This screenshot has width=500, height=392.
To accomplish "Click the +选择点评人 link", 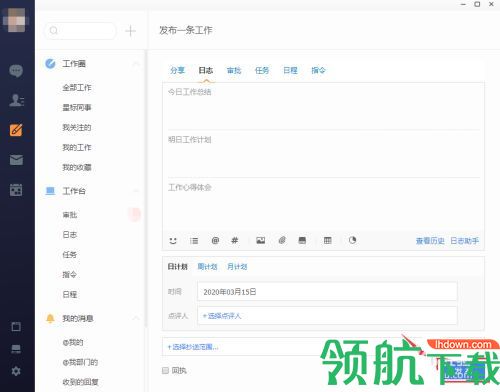I will pos(222,316).
